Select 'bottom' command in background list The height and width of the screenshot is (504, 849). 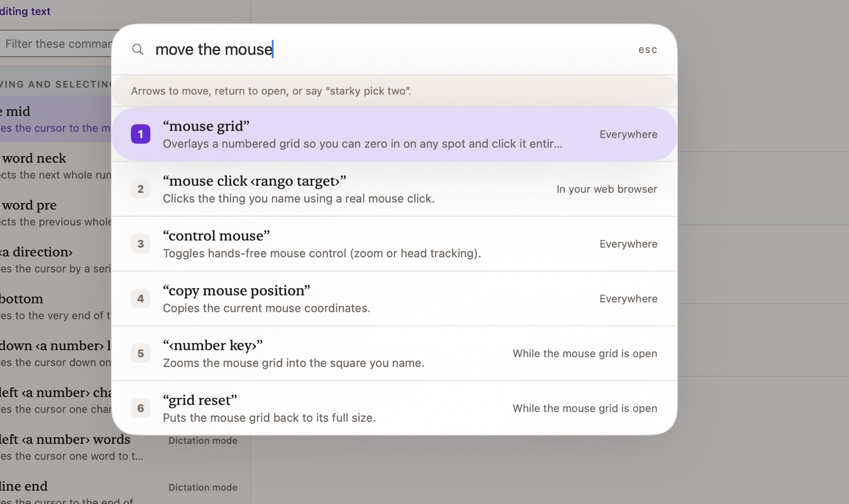click(x=56, y=306)
